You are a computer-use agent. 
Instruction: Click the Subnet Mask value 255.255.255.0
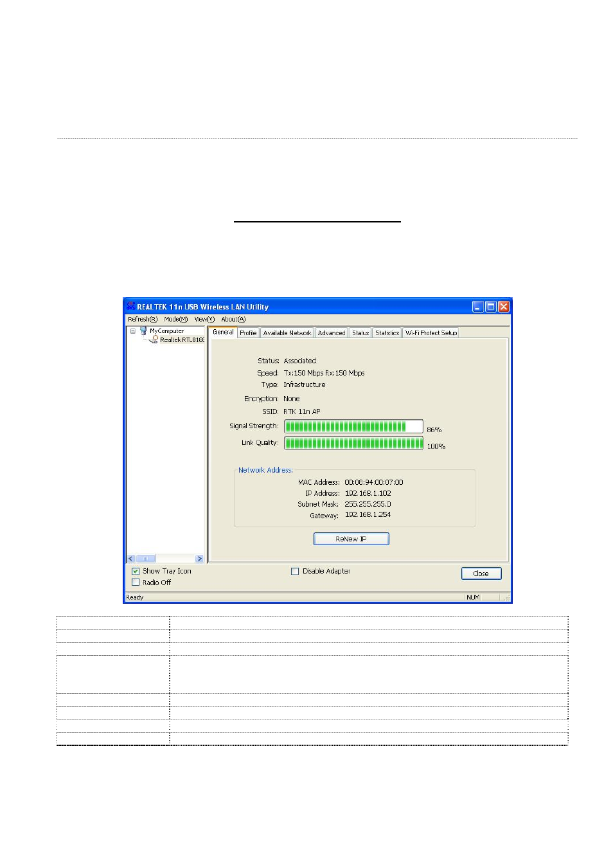(x=368, y=504)
